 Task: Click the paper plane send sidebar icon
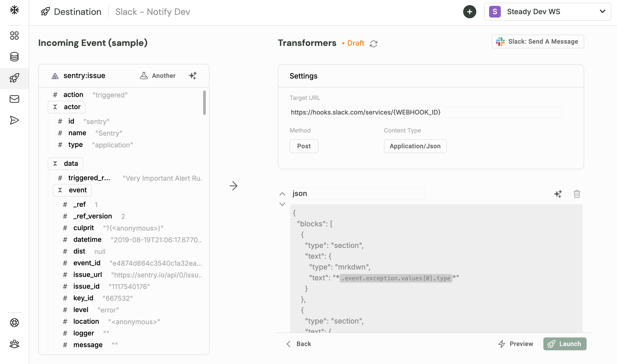(x=14, y=120)
